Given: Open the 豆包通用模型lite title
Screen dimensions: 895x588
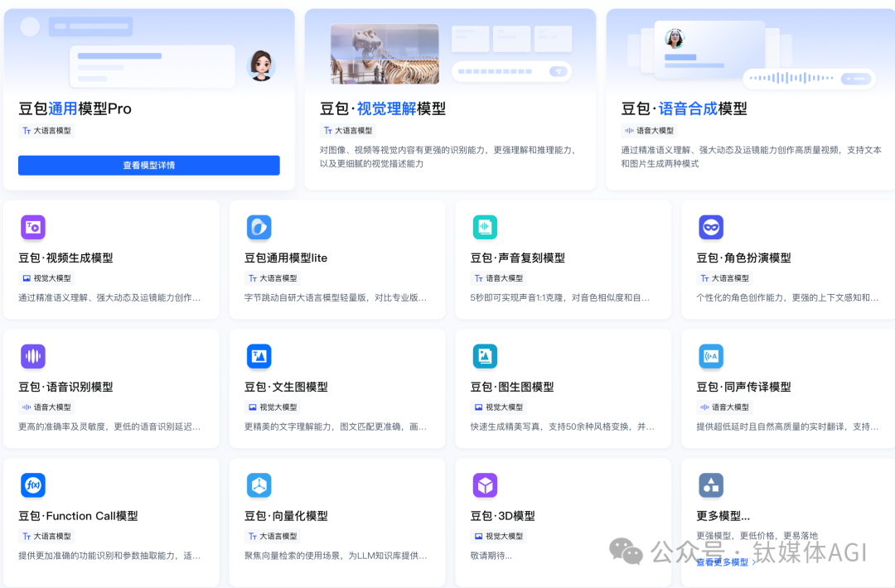Looking at the screenshot, I should tap(286, 258).
